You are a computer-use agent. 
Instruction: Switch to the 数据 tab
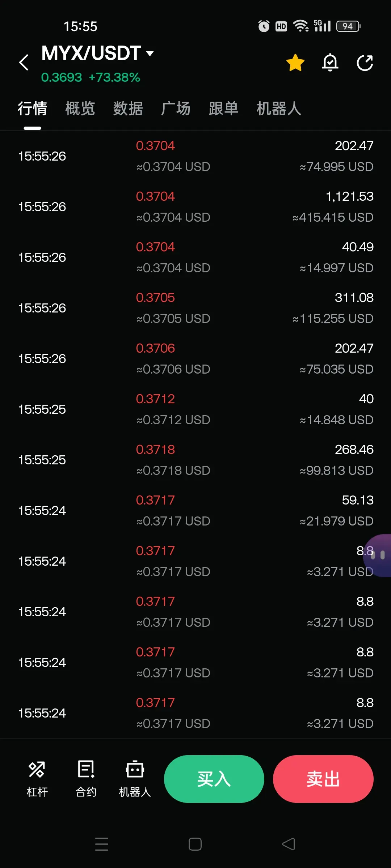tap(128, 109)
